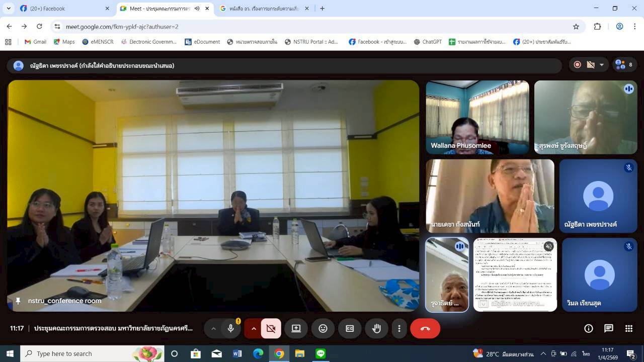Expand recording indicator dropdown at top right
644x362 pixels.
coord(601,65)
